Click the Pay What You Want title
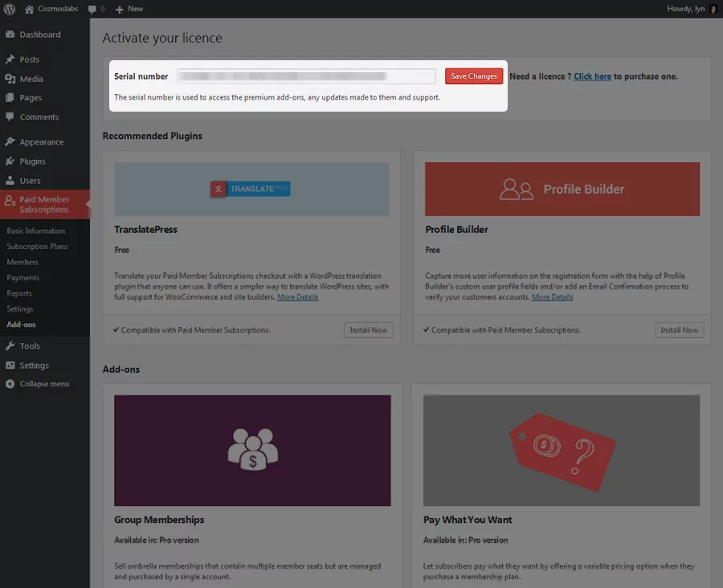The width and height of the screenshot is (723, 588). (468, 520)
